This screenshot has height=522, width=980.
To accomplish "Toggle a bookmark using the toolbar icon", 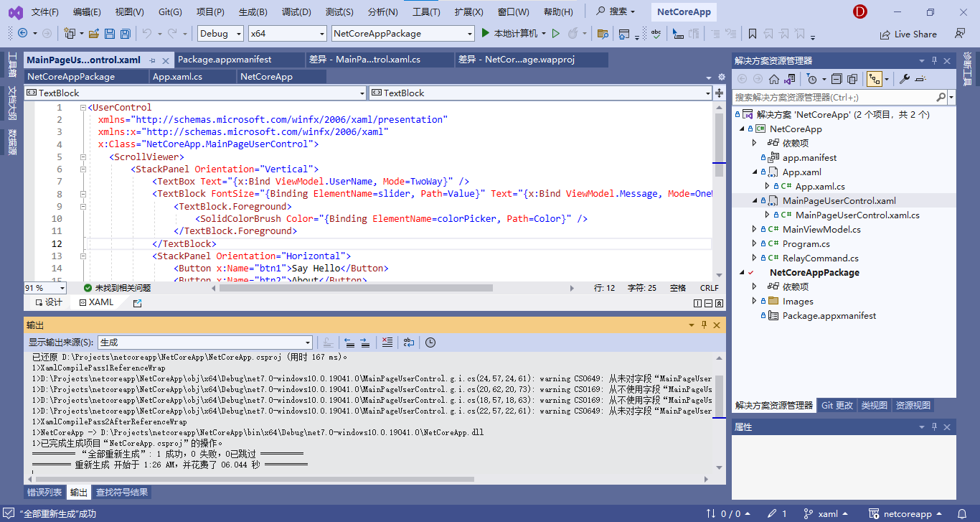I will [751, 34].
